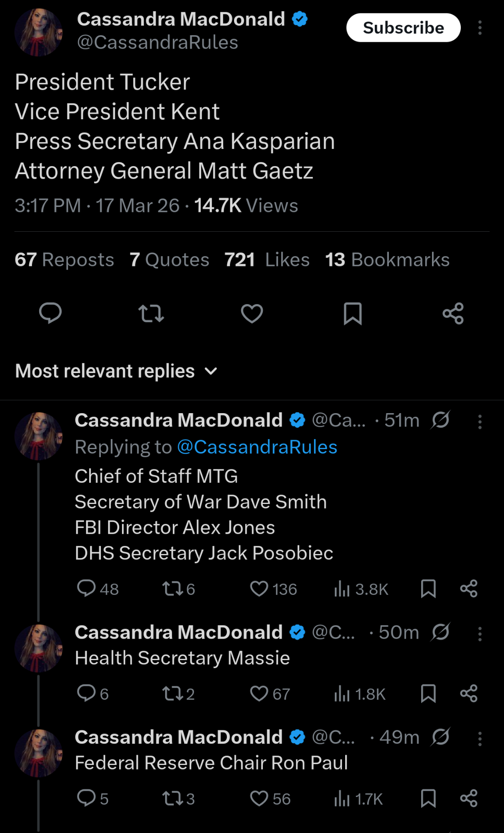Open the main post's three-dot menu
This screenshot has height=833, width=504.
(x=480, y=28)
